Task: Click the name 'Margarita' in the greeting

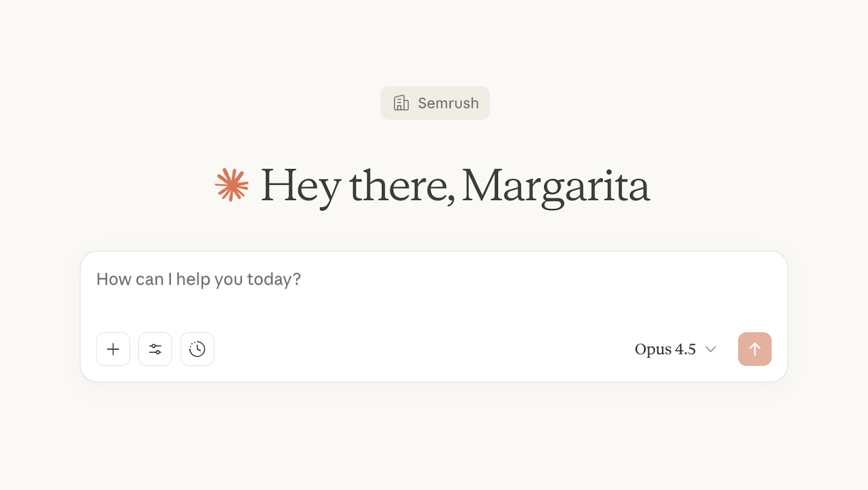Action: pyautogui.click(x=556, y=186)
